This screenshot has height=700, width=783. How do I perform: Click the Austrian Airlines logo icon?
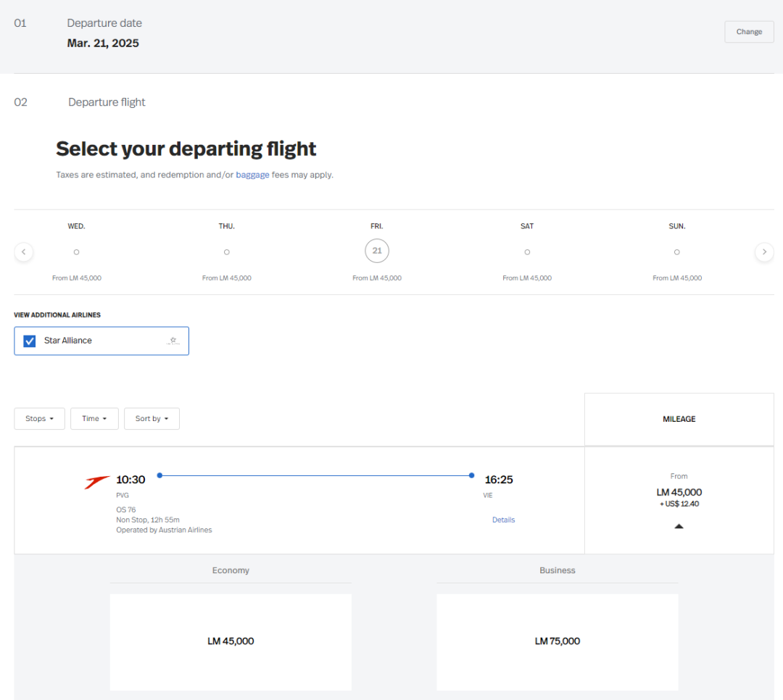[x=97, y=483]
